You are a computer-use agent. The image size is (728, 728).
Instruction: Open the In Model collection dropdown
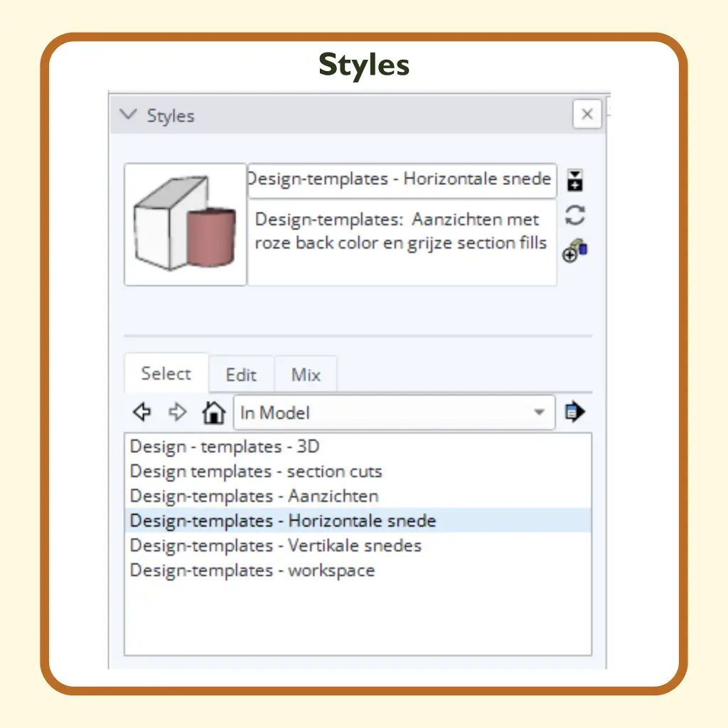tap(394, 412)
